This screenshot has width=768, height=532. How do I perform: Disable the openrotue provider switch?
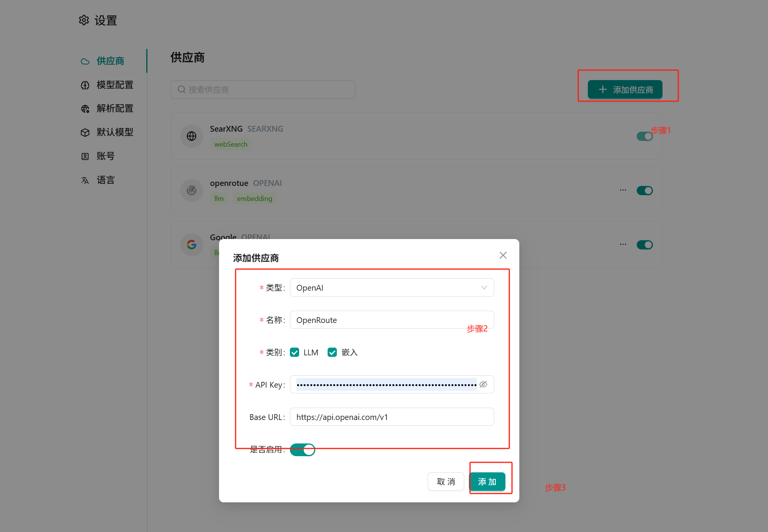[x=644, y=191]
